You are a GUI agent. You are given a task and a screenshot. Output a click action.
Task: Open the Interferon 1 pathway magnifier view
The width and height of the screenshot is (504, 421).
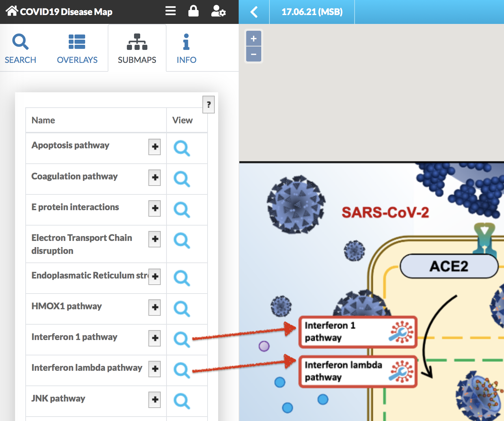(x=182, y=340)
